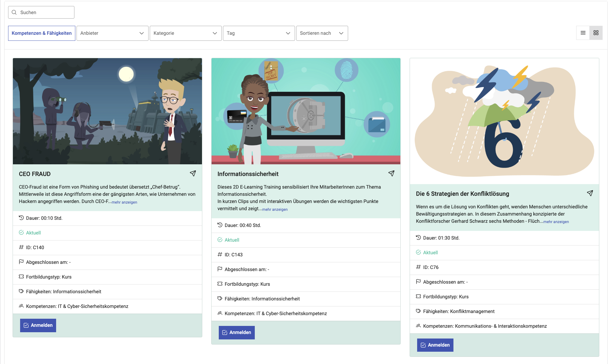Open the Anbieter dropdown

coord(112,33)
